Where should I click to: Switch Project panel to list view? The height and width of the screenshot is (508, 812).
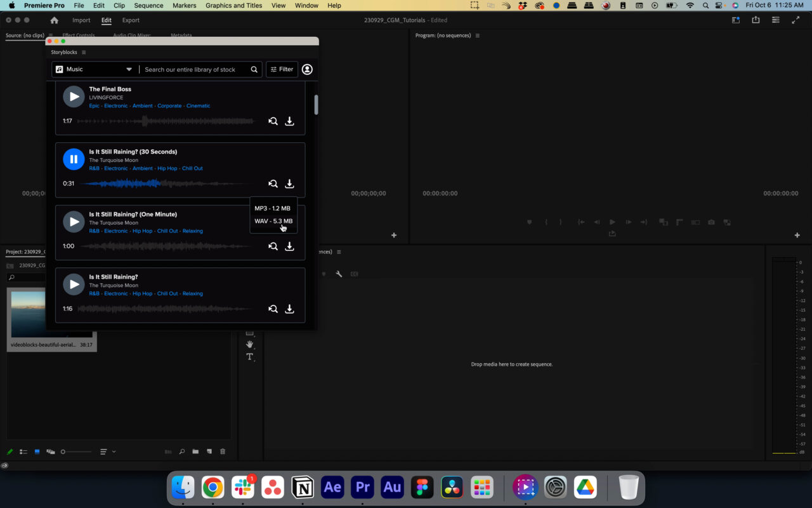tap(23, 451)
